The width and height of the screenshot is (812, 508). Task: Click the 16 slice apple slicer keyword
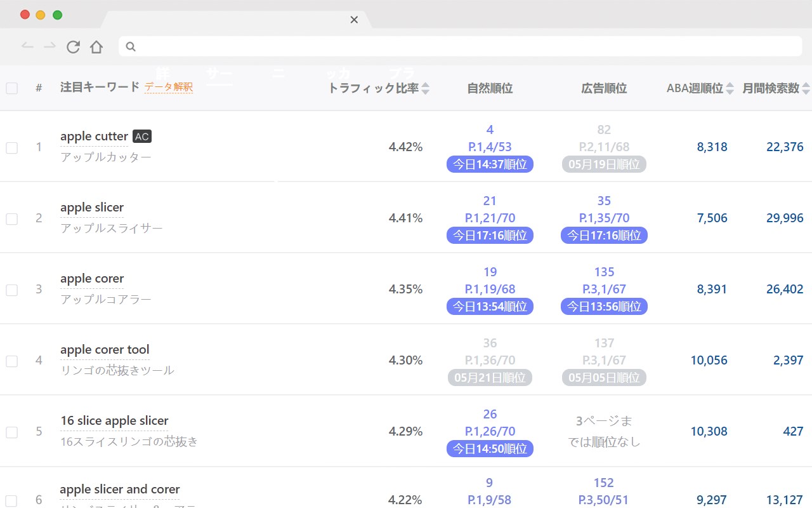(114, 421)
